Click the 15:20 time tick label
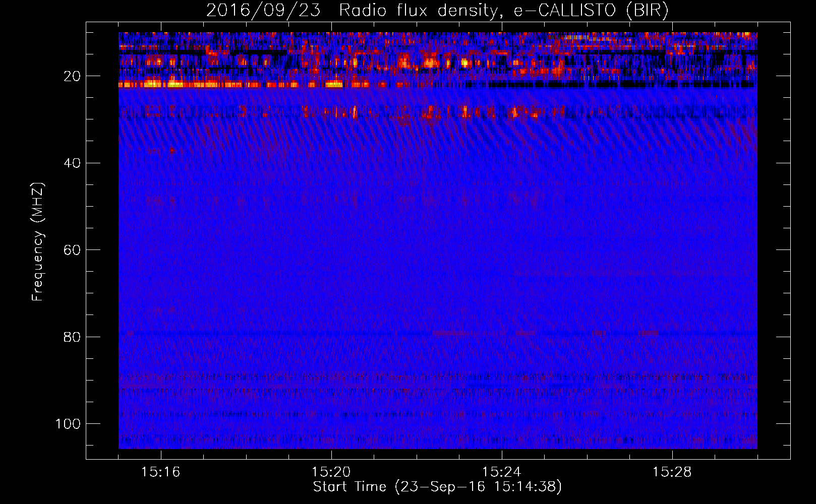The width and height of the screenshot is (816, 504). [x=331, y=472]
